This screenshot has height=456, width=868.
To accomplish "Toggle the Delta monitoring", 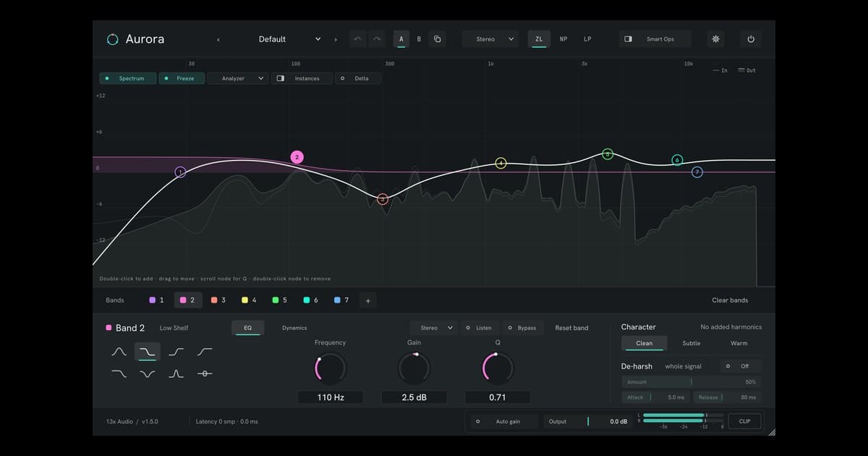I will point(357,78).
